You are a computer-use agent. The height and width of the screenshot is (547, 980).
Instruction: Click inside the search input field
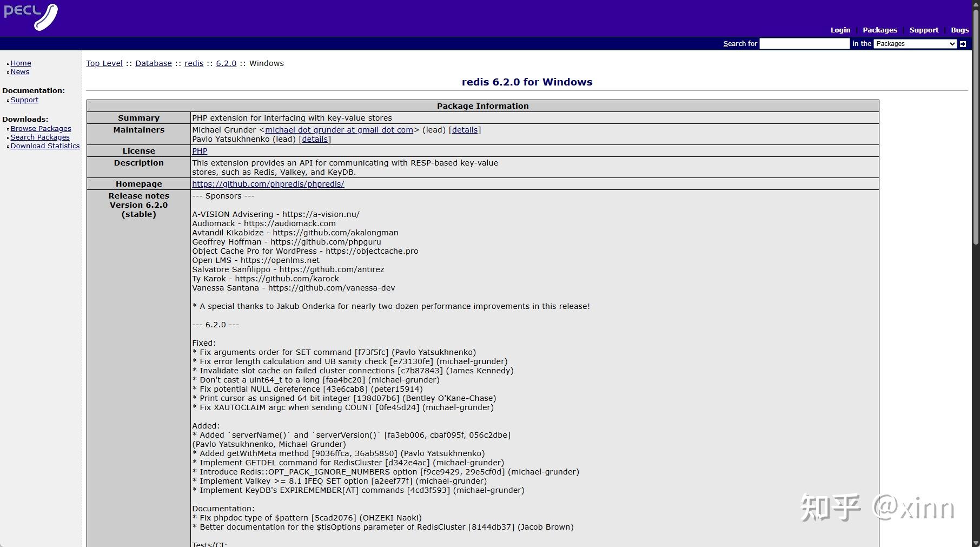pos(804,44)
